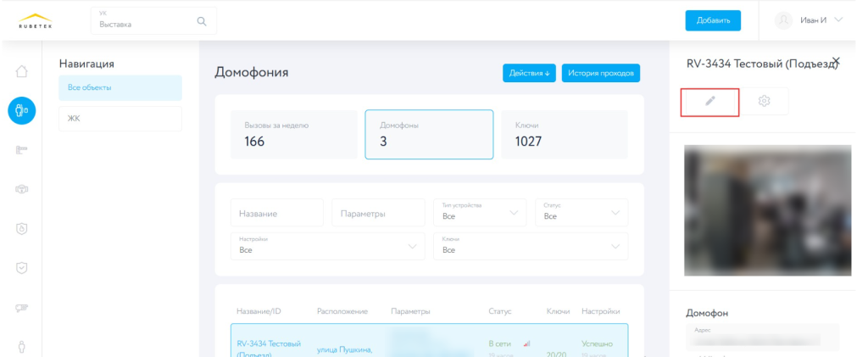Open the Настройки filter dropdown
The width and height of the screenshot is (868, 357).
[328, 246]
